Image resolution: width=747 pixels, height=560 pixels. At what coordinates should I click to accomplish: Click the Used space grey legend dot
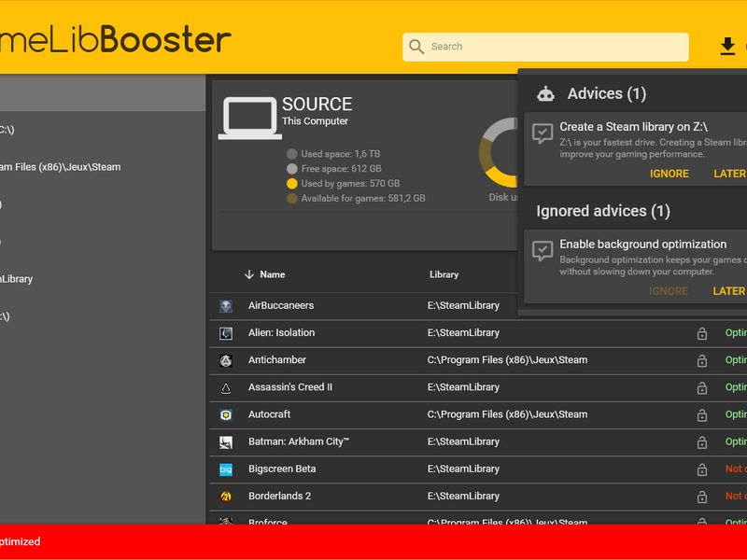pos(292,154)
